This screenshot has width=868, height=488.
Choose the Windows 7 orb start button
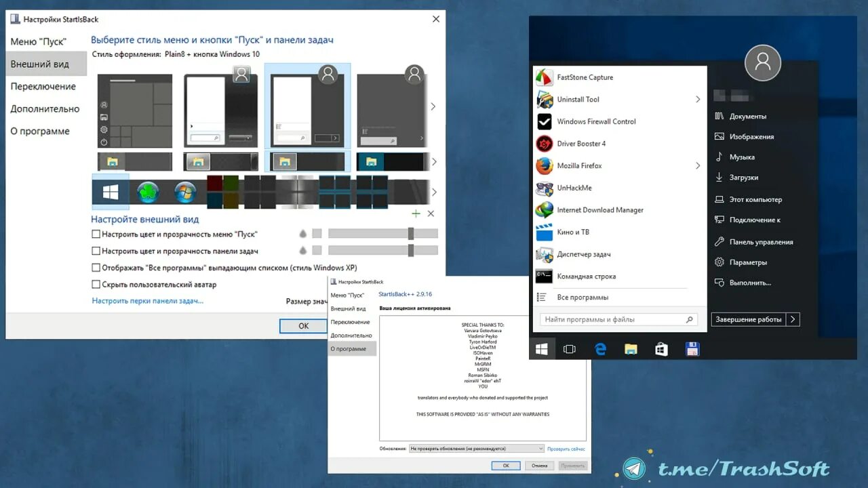pyautogui.click(x=184, y=192)
